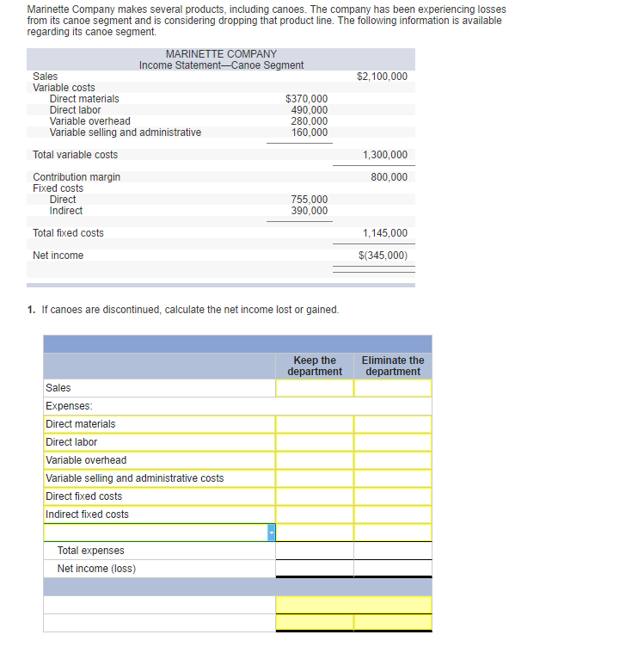Select the Direct labor label field
Image resolution: width=644 pixels, height=647 pixels.
pos(160,442)
